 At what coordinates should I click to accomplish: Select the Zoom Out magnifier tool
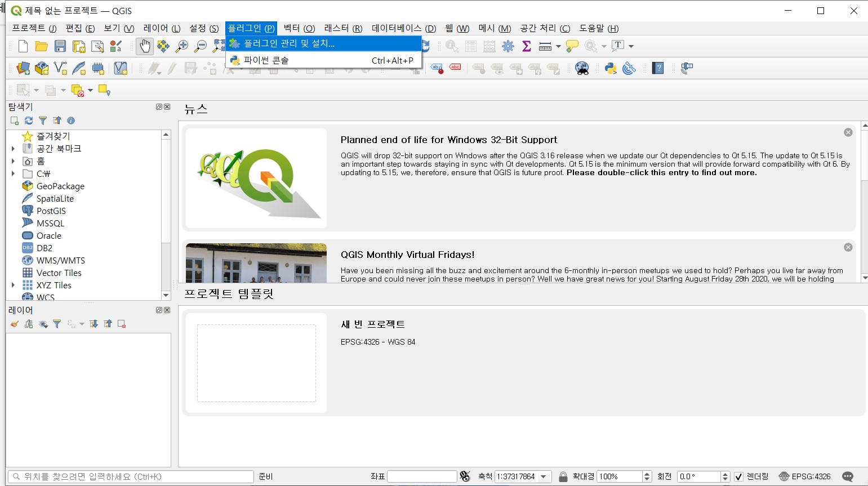tap(200, 46)
